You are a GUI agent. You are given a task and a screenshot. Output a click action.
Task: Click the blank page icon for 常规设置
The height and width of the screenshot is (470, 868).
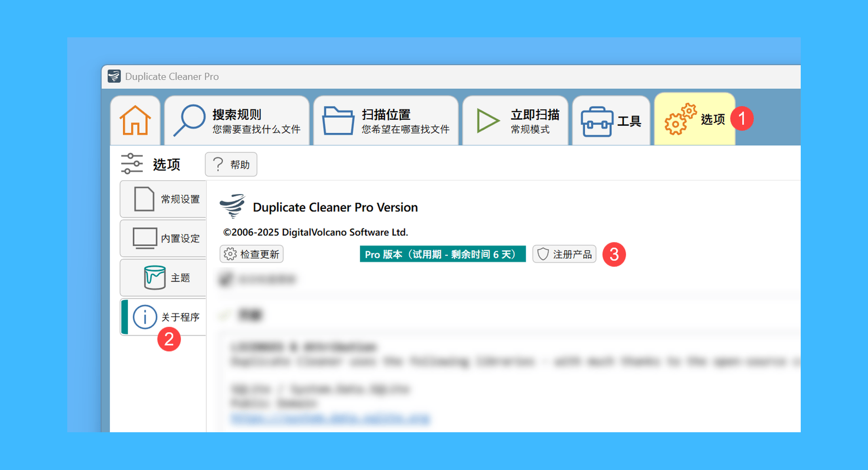(144, 199)
